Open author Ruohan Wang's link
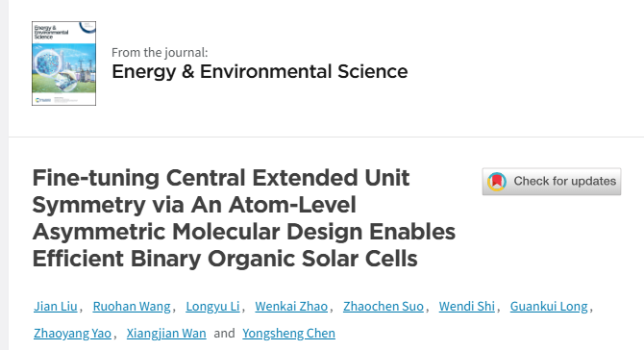This screenshot has height=350, width=644. click(x=132, y=307)
